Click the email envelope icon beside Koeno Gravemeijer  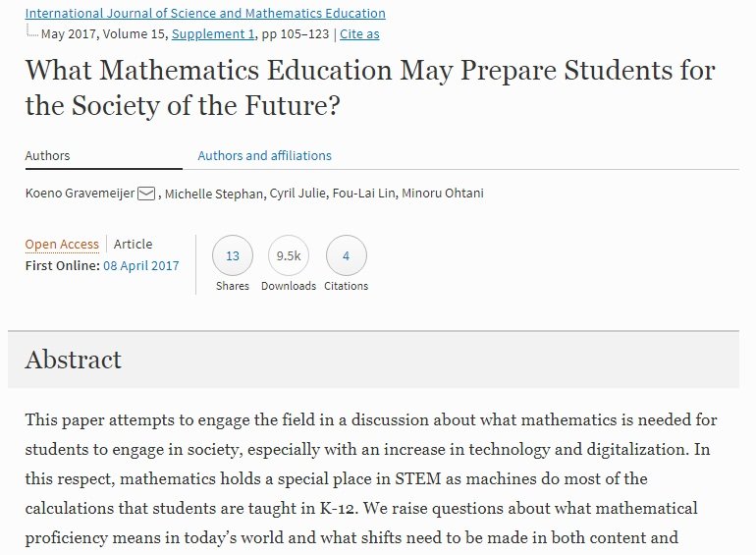pyautogui.click(x=146, y=194)
